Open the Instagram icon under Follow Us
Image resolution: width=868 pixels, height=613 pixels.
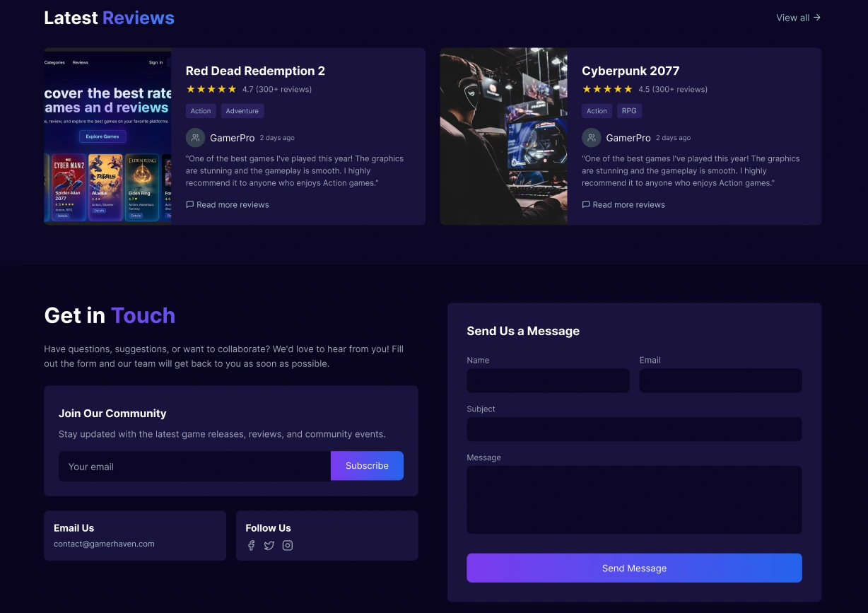pos(288,545)
